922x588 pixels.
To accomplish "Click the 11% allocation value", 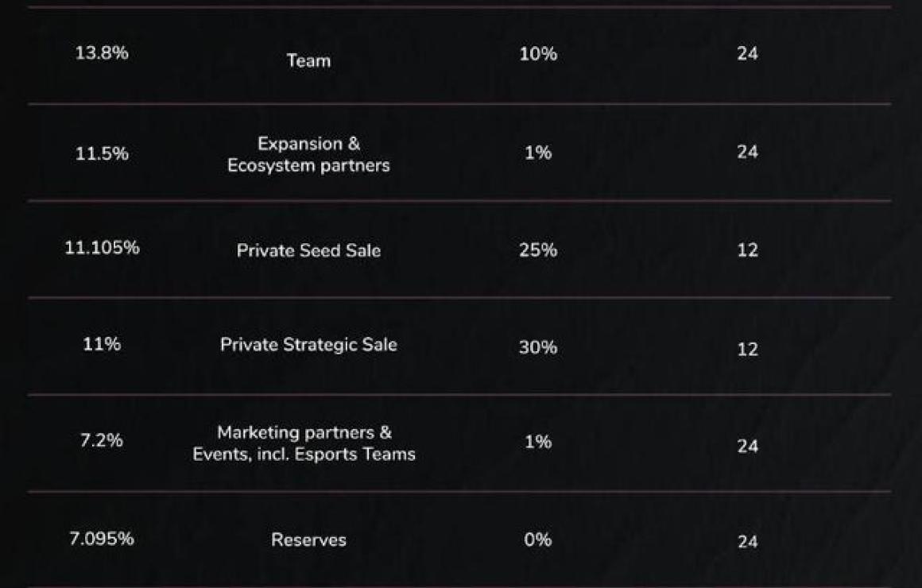I will tap(102, 344).
